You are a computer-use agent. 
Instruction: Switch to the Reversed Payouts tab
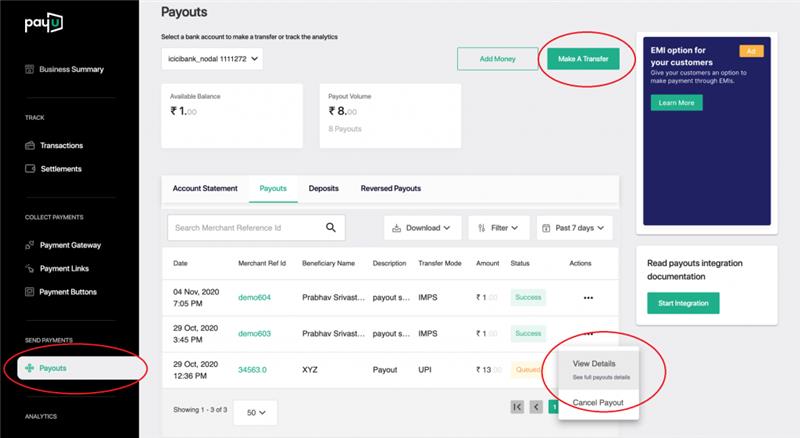(390, 188)
